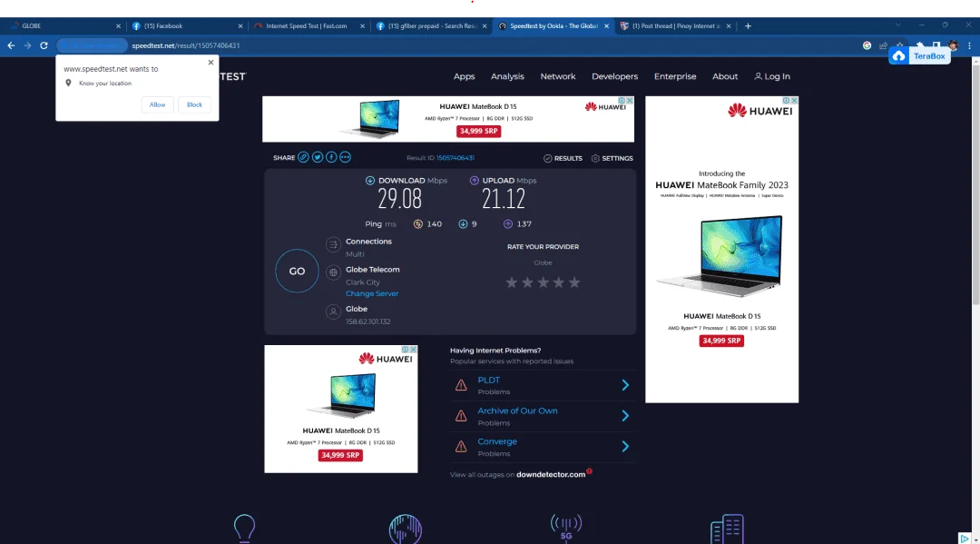980x544 pixels.
Task: Open the Apps menu item
Action: click(x=464, y=76)
